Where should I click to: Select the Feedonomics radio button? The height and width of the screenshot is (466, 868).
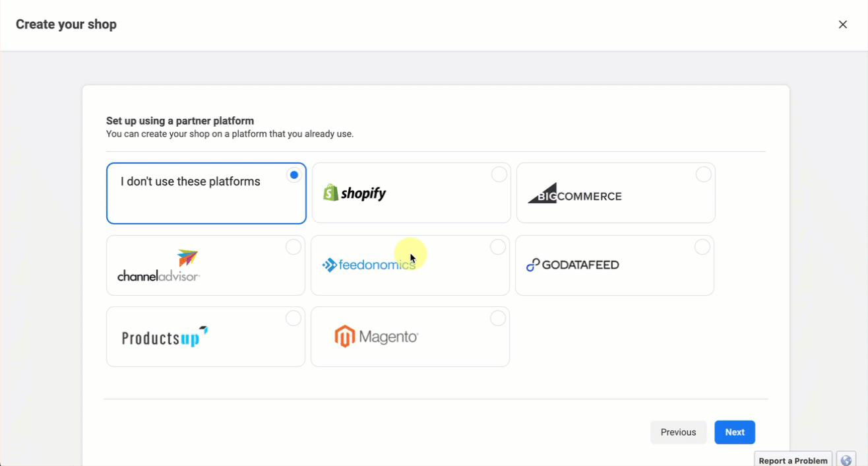click(498, 247)
